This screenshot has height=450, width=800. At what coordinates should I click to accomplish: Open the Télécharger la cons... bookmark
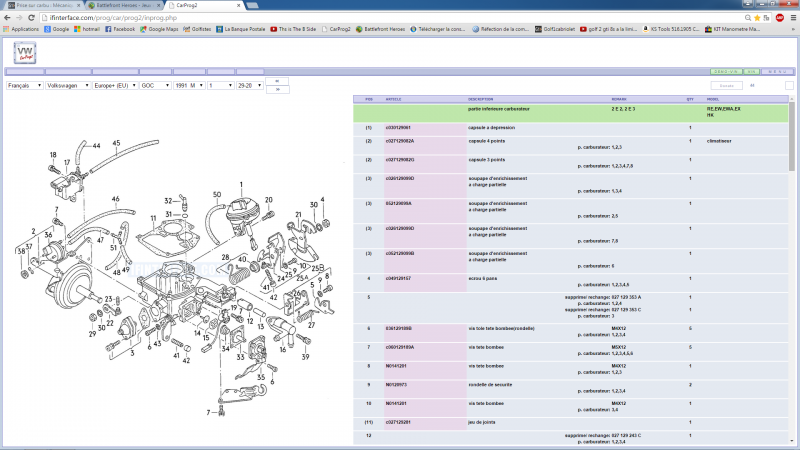(438, 29)
